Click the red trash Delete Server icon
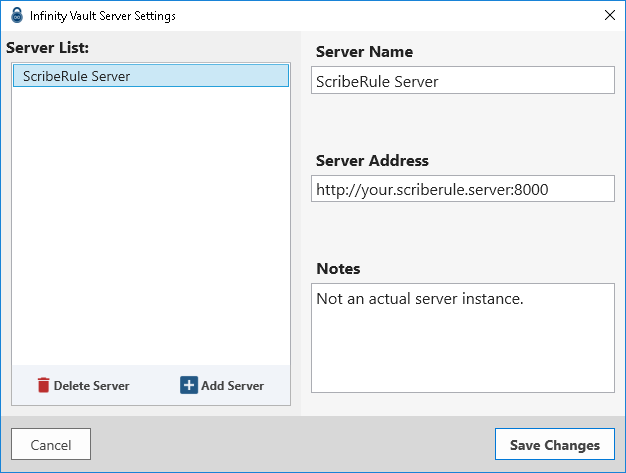This screenshot has width=626, height=473. (x=43, y=385)
